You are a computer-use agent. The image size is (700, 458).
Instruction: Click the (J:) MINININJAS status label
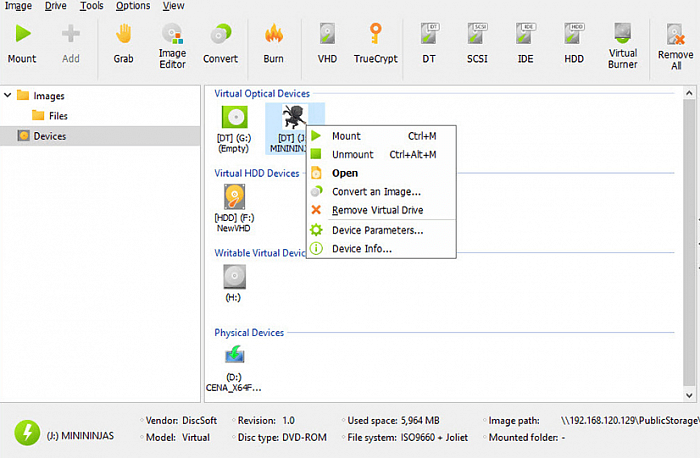click(x=80, y=436)
